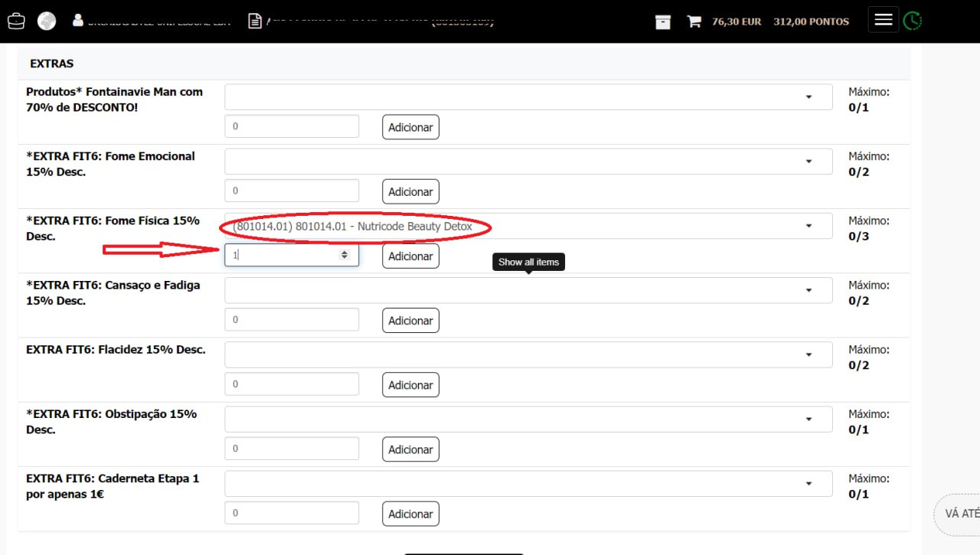Expand the Fontainavie Man product dropdown
This screenshot has height=555, width=980.
click(x=528, y=97)
